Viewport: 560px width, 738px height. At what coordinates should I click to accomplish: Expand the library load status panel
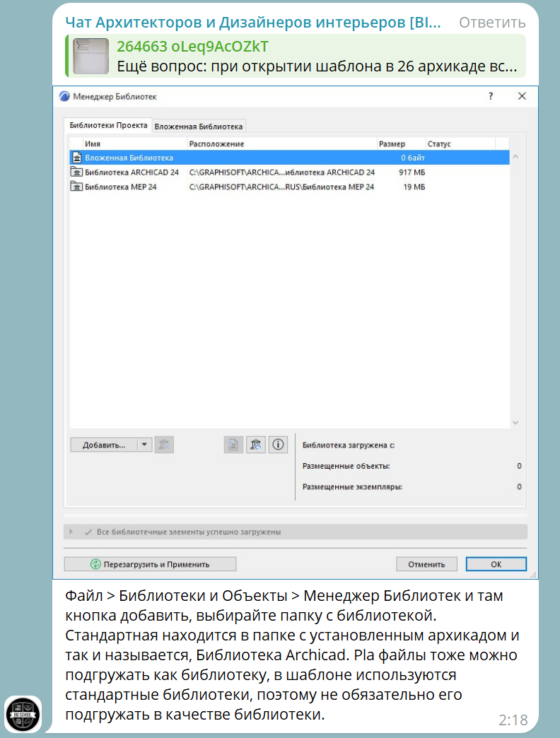point(71,532)
